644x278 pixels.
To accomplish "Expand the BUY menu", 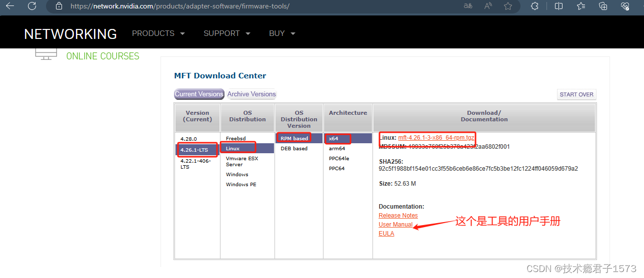I will (282, 33).
